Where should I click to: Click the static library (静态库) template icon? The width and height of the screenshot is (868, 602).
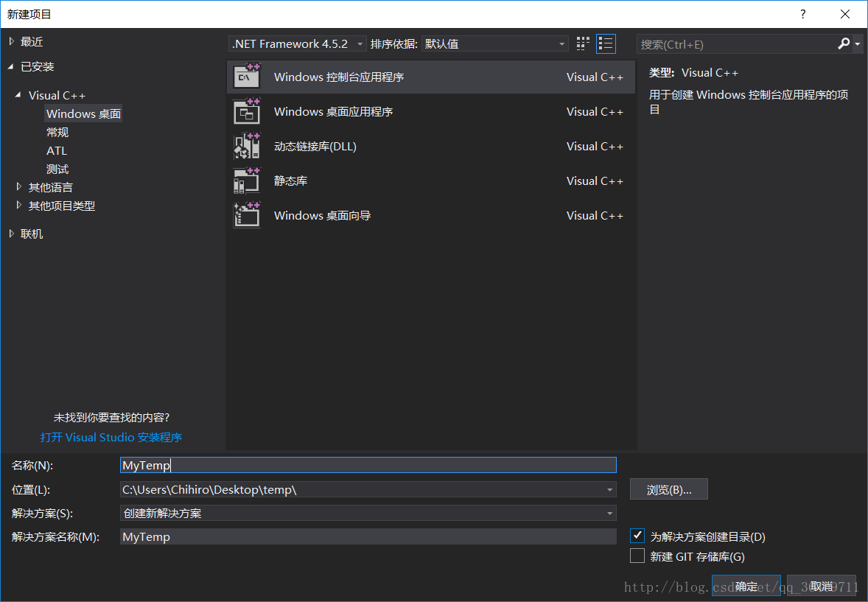click(x=247, y=181)
